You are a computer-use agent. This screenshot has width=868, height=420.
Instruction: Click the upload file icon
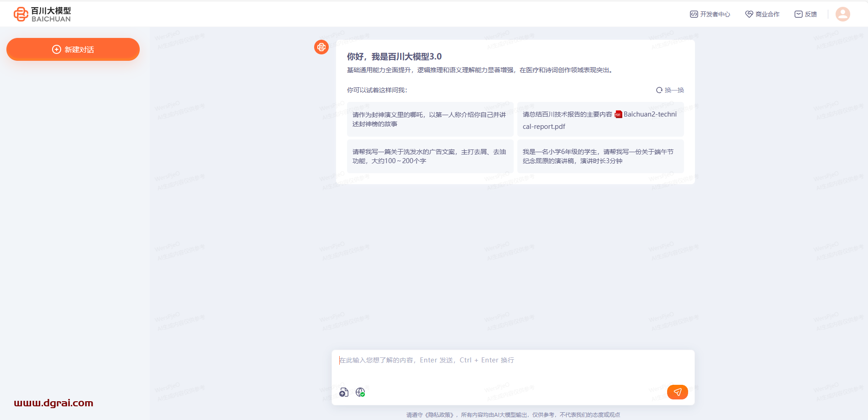click(x=344, y=392)
